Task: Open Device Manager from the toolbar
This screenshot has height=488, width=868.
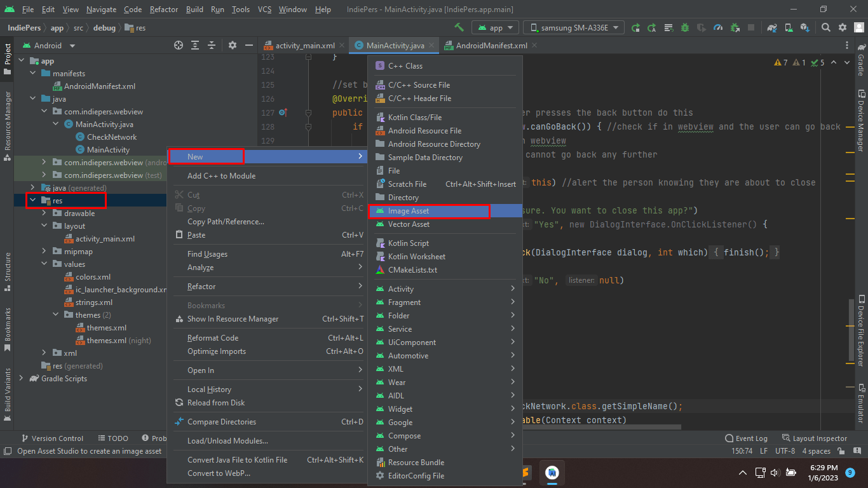Action: click(x=790, y=27)
